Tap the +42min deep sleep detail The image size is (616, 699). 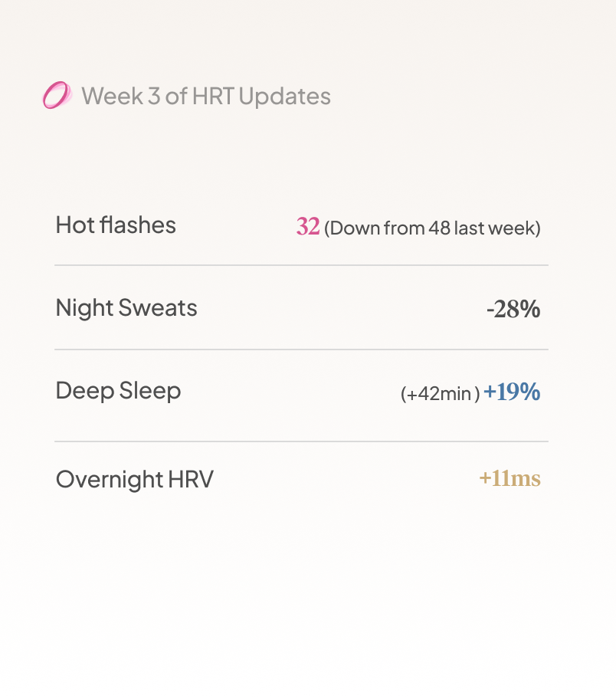coord(441,394)
